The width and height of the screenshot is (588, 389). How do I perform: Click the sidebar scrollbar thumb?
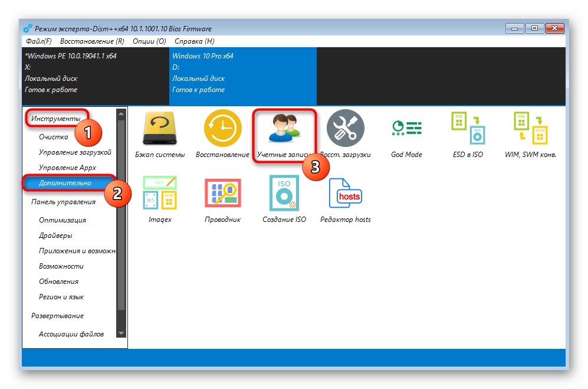coord(121,215)
